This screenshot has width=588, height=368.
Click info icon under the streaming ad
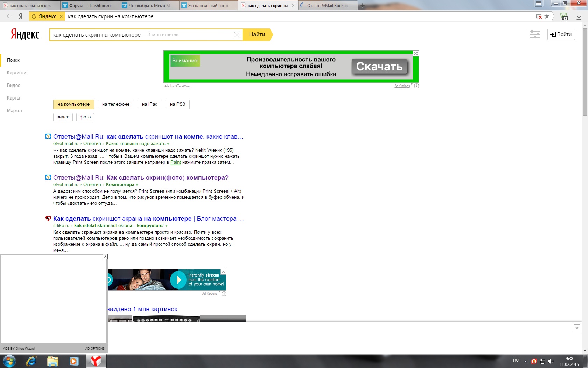point(224,294)
